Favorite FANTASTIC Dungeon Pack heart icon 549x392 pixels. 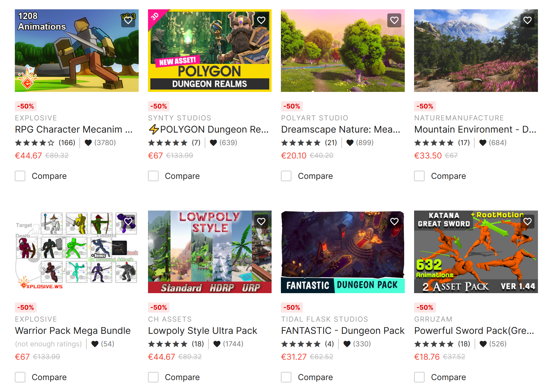pyautogui.click(x=394, y=222)
